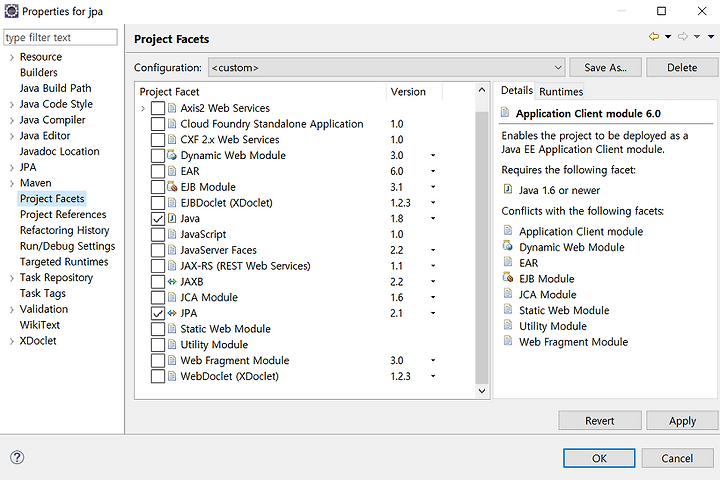Click the Utility Module icon in Details conflicts
Screen dimensions: 720x480
click(508, 325)
